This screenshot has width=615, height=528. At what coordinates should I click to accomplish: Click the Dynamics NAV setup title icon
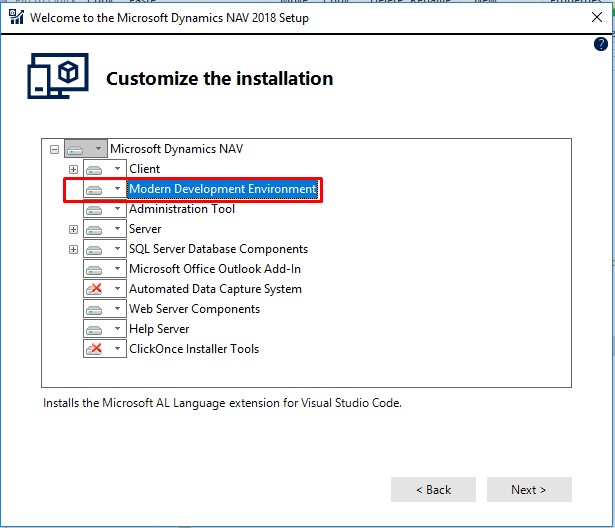pyautogui.click(x=16, y=17)
